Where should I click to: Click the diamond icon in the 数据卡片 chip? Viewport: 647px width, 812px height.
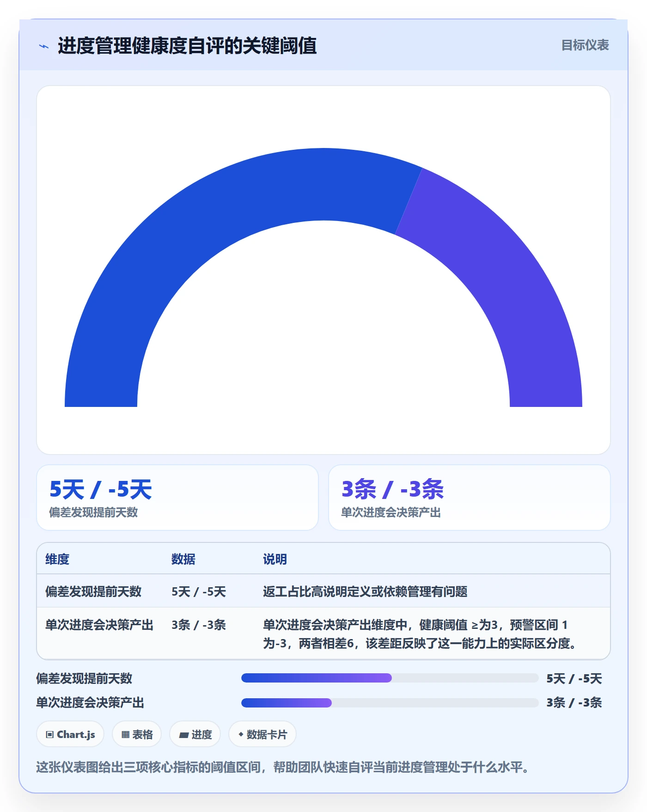tap(241, 734)
